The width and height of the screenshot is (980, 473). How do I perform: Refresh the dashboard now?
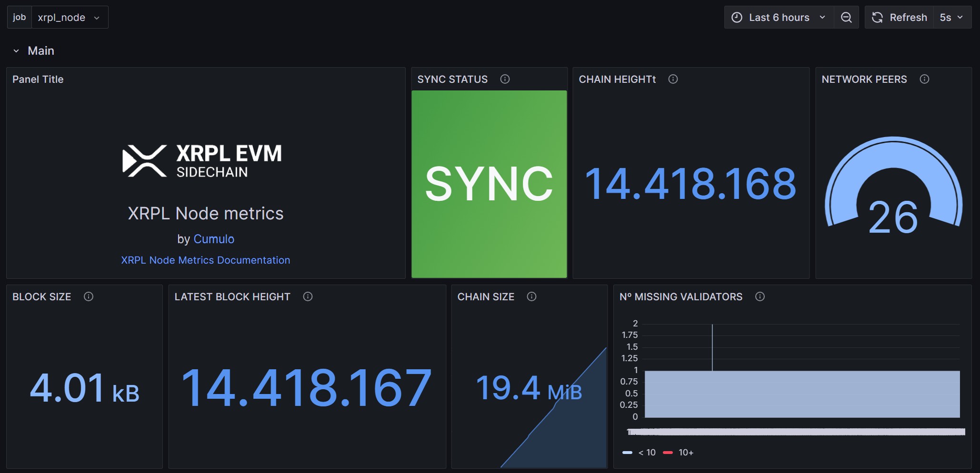coord(899,18)
